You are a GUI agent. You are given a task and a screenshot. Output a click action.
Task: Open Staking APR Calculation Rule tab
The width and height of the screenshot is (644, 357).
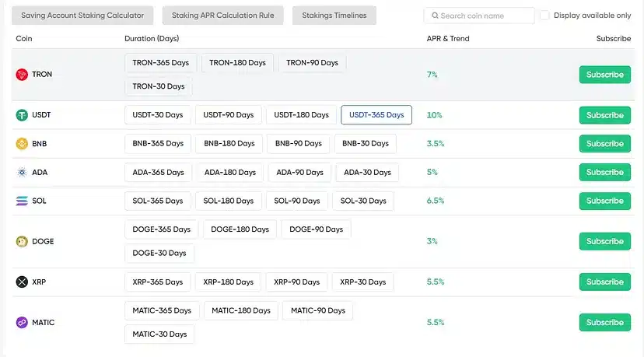click(222, 16)
